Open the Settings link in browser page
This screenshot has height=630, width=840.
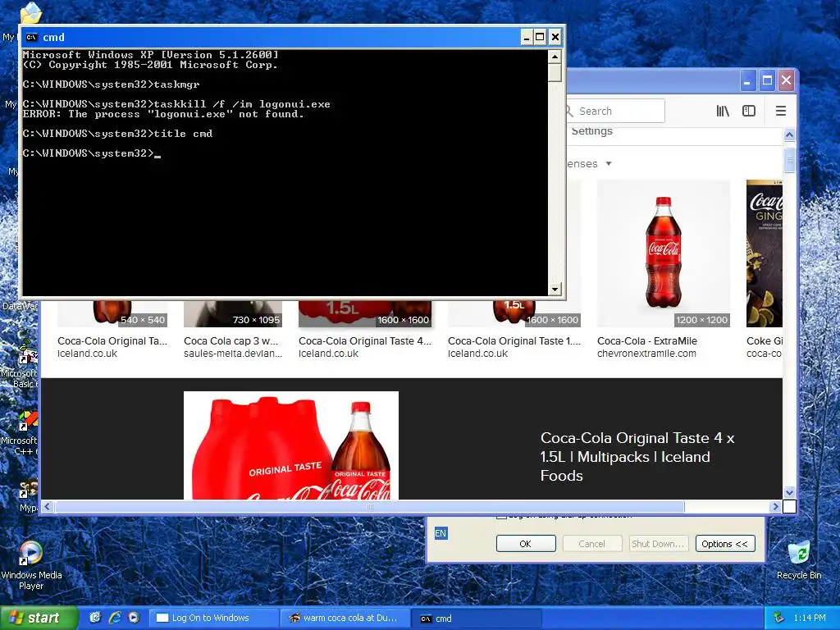tap(592, 131)
